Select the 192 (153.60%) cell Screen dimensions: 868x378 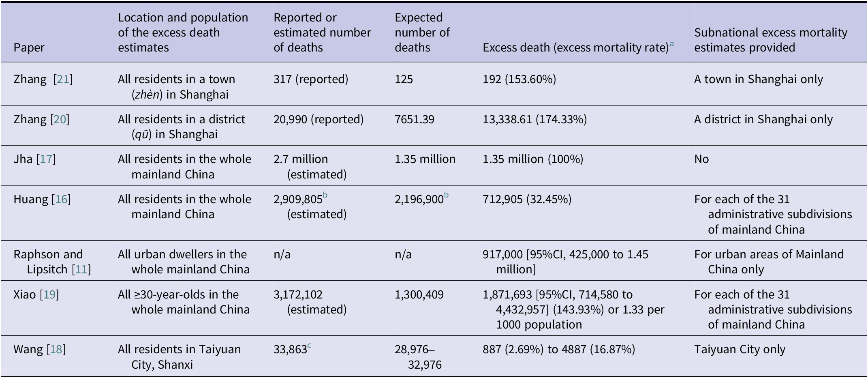(x=519, y=79)
